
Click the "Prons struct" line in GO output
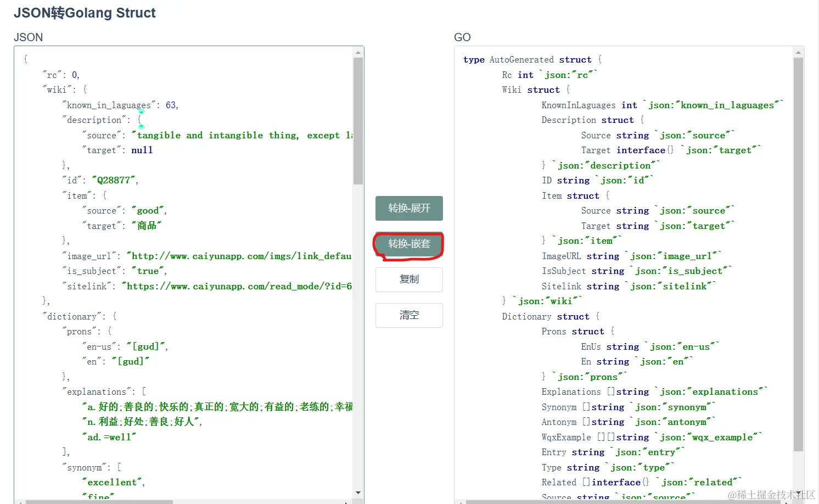[x=578, y=331]
